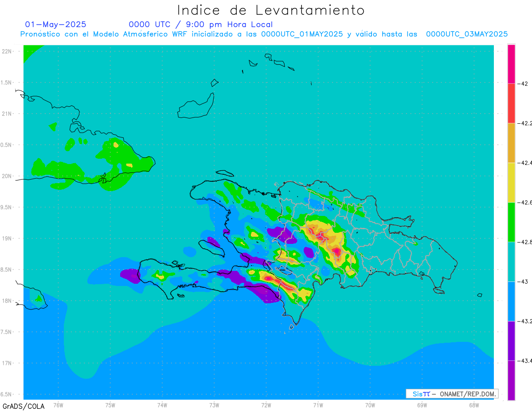The image size is (532, 411).
Task: Click the legend value '-42'
Action: [x=522, y=83]
